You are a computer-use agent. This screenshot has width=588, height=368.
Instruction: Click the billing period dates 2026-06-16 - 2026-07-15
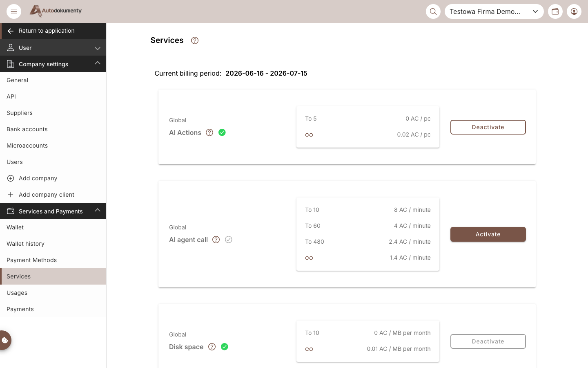pyautogui.click(x=266, y=73)
